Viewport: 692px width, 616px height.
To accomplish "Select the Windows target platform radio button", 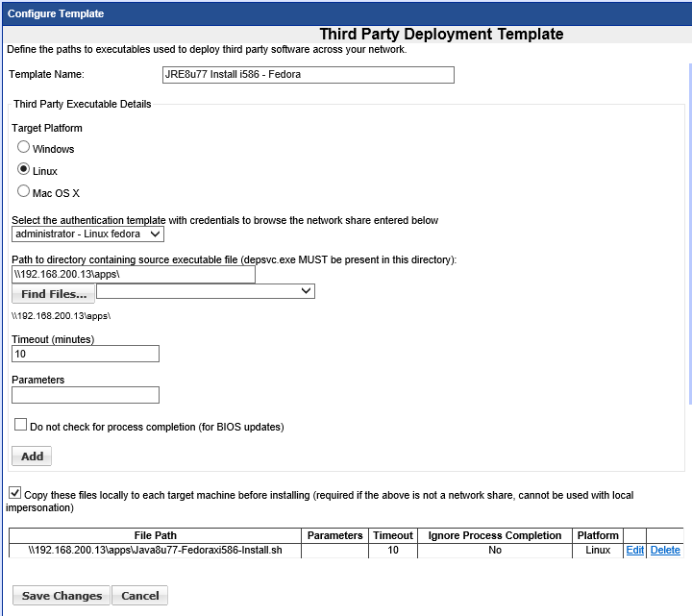I will [24, 148].
